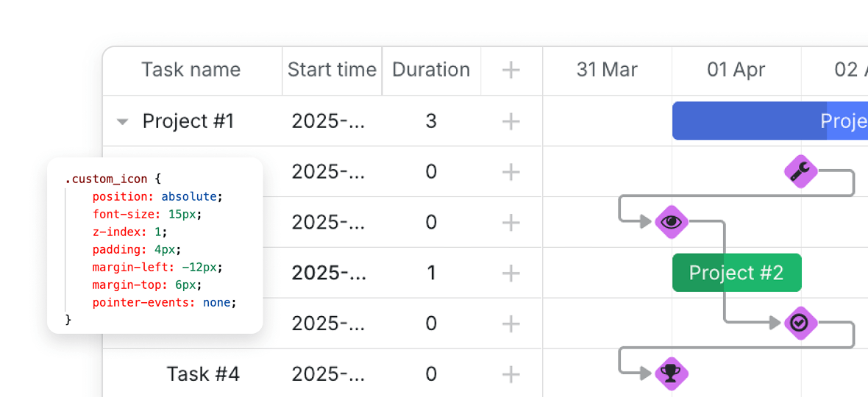
Task: Click the plus icon in Task #4 row
Action: pos(511,374)
